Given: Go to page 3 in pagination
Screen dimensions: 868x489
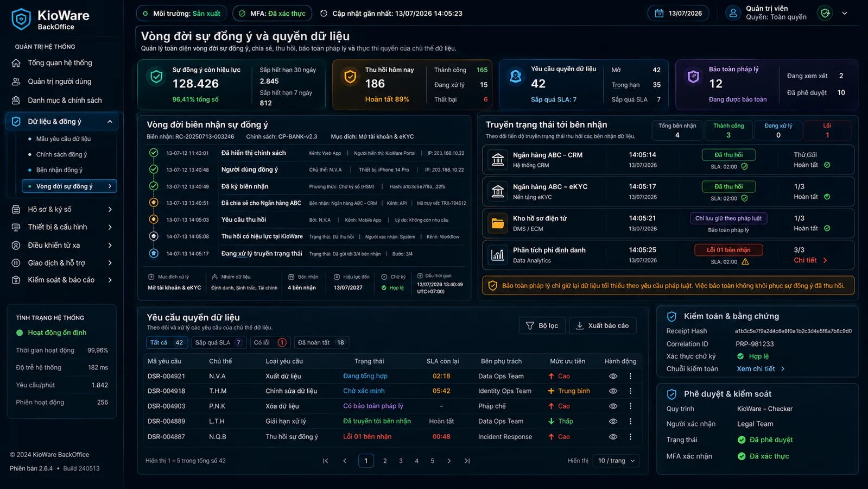Looking at the screenshot, I should coord(401,461).
